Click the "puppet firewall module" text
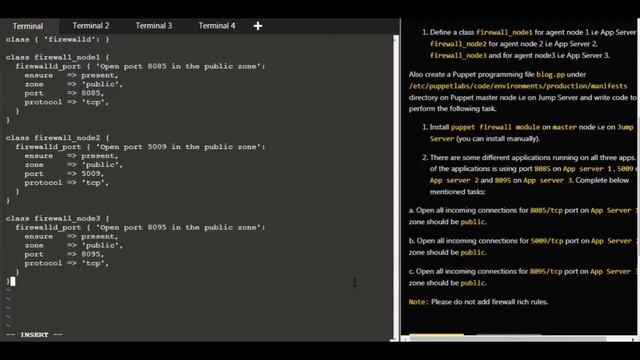This screenshot has width=640, height=360. pyautogui.click(x=496, y=127)
